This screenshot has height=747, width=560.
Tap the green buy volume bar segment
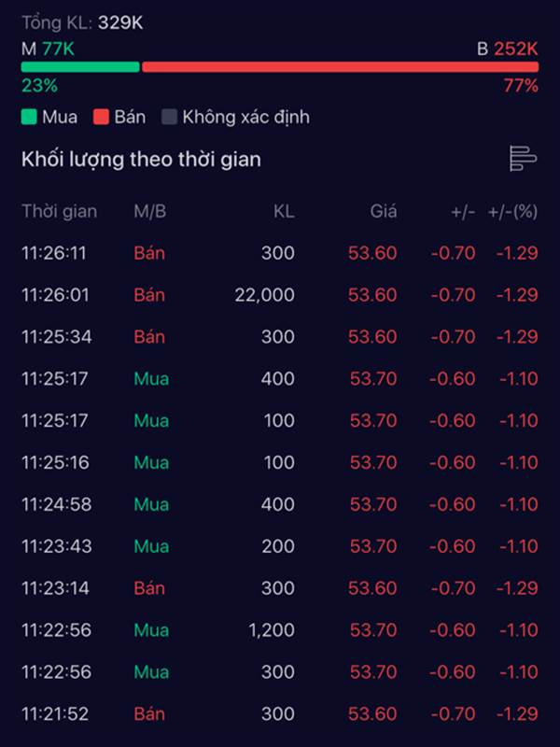click(80, 67)
